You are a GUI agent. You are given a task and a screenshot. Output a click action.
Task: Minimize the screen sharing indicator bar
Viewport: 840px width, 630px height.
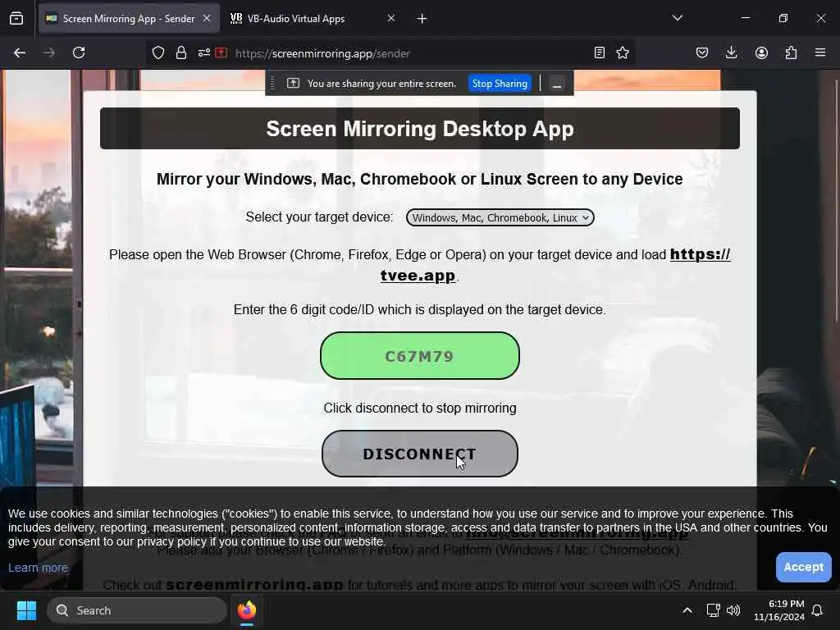tap(557, 84)
